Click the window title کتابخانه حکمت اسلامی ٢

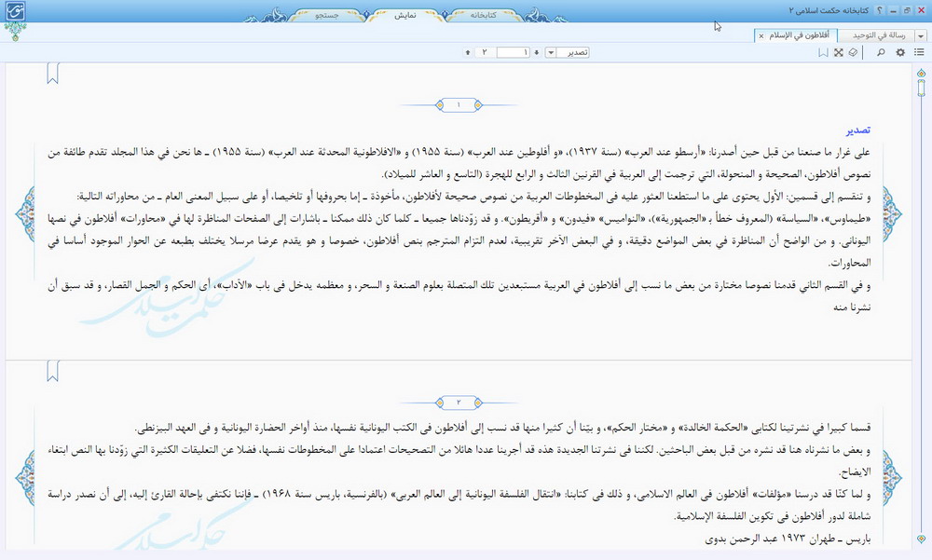pos(829,10)
